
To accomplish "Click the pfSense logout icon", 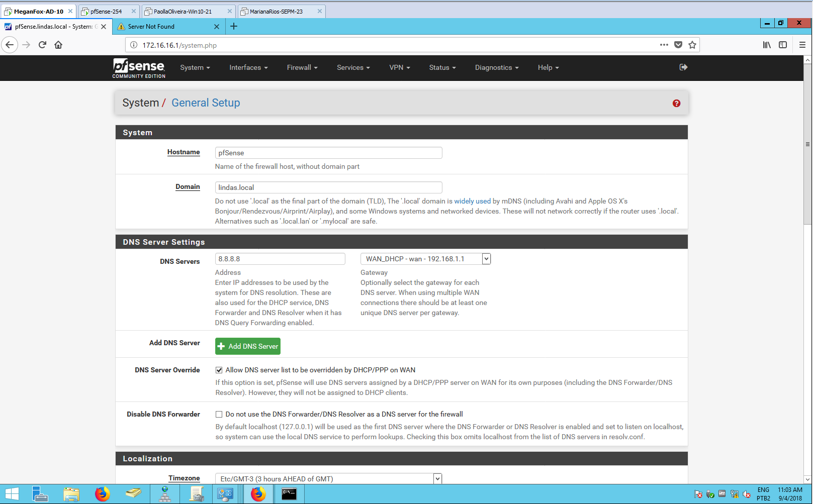I will (683, 67).
